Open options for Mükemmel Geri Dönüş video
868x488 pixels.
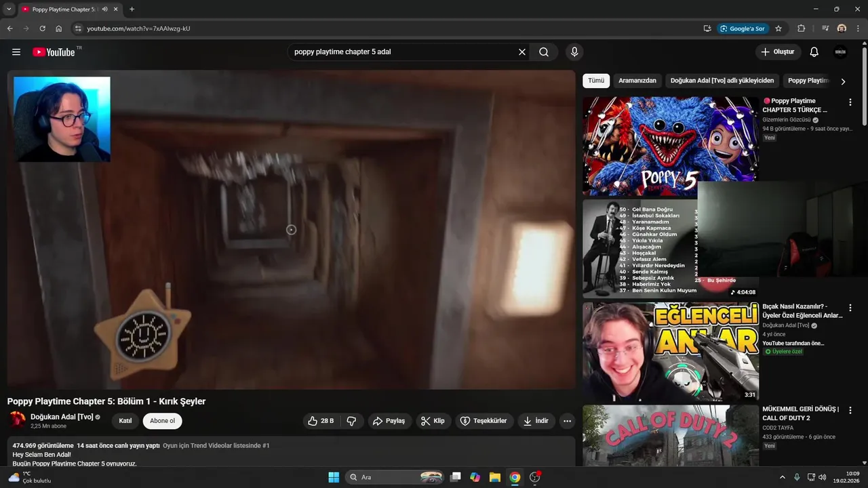pyautogui.click(x=850, y=411)
